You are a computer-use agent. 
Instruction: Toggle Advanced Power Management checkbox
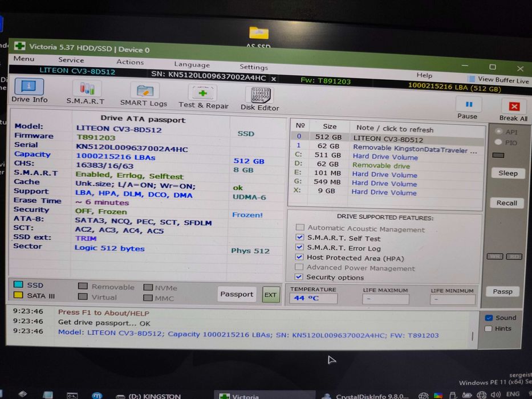pos(299,267)
